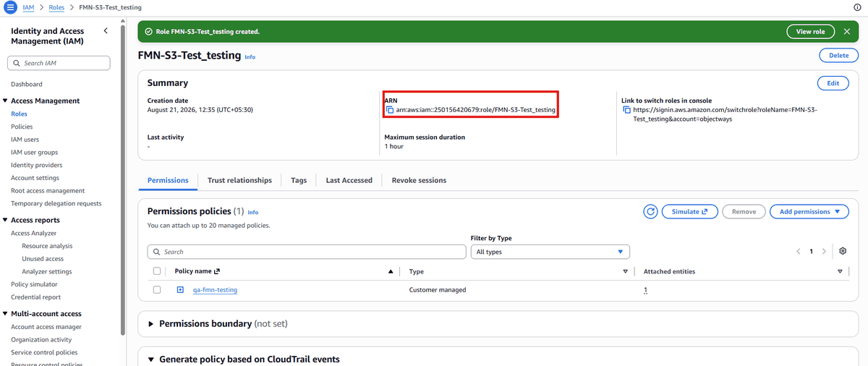Image resolution: width=868 pixels, height=366 pixels.
Task: Open permissions table settings gear
Action: pyautogui.click(x=843, y=251)
